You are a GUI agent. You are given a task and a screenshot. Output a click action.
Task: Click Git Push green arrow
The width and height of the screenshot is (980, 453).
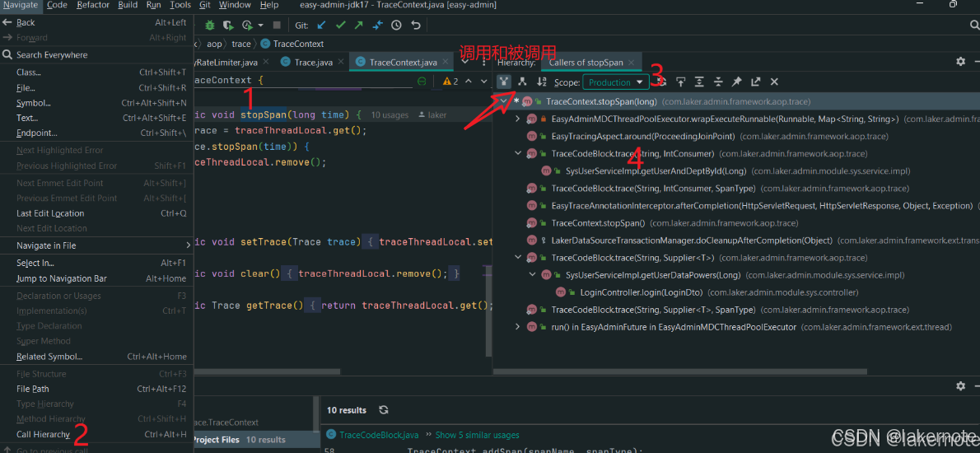(359, 26)
